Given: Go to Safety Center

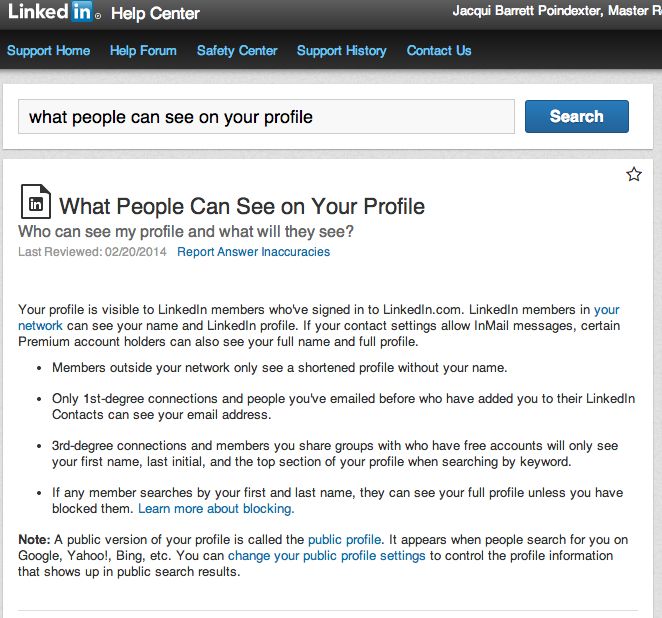Looking at the screenshot, I should [237, 51].
